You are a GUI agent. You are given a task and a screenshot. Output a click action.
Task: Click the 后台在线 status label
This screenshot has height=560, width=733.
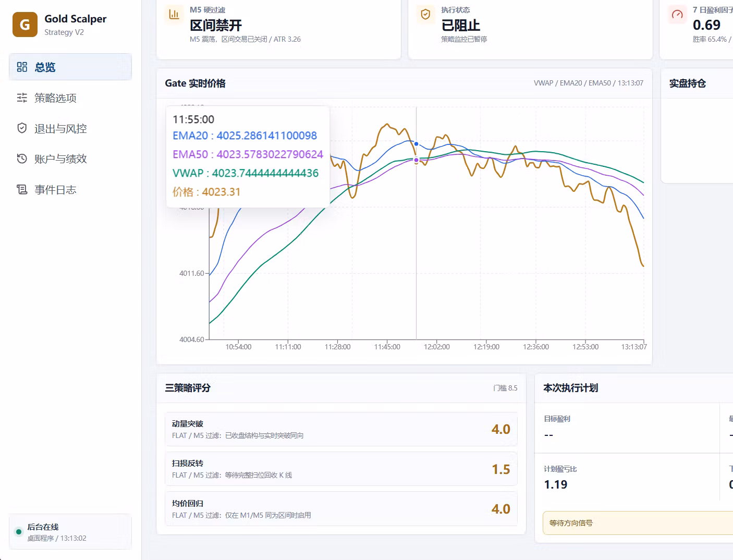[x=43, y=527]
